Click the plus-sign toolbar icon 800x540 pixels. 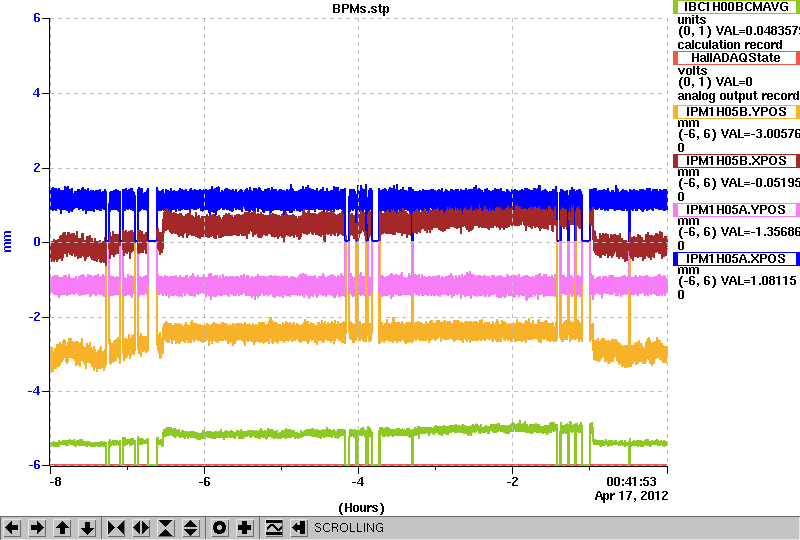click(x=245, y=528)
